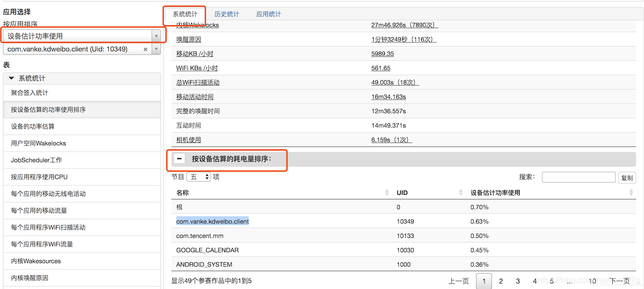Open the 设备估计功率使用 sort dropdown
The height and width of the screenshot is (289, 644).
(82, 36)
